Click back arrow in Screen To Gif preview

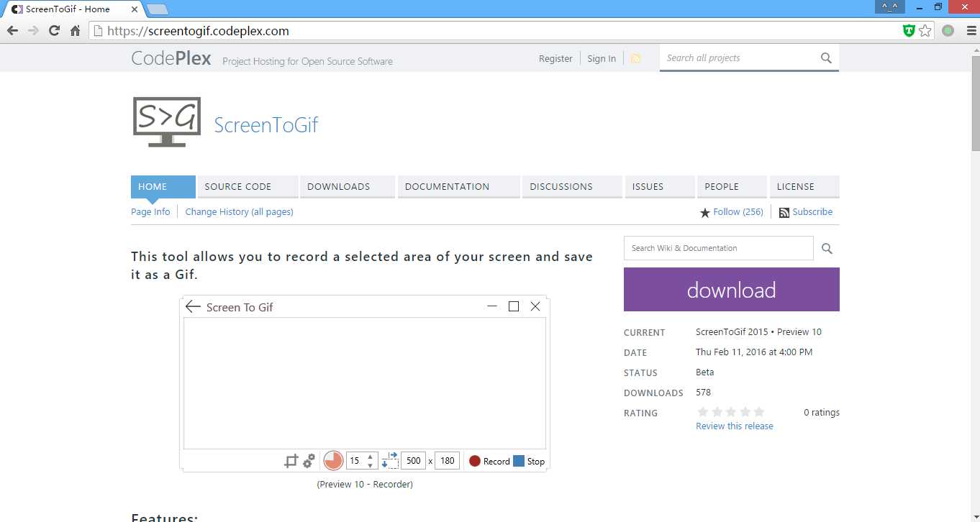pos(192,307)
